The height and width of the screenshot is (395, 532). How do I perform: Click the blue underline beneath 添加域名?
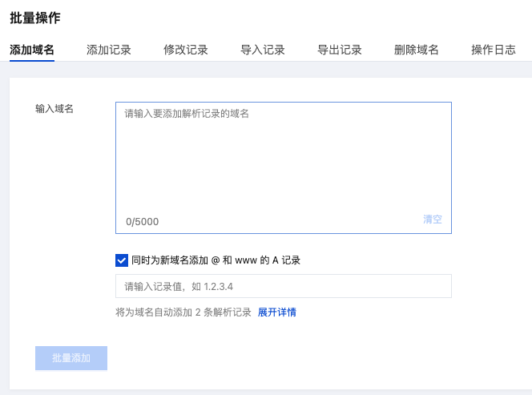coord(32,60)
